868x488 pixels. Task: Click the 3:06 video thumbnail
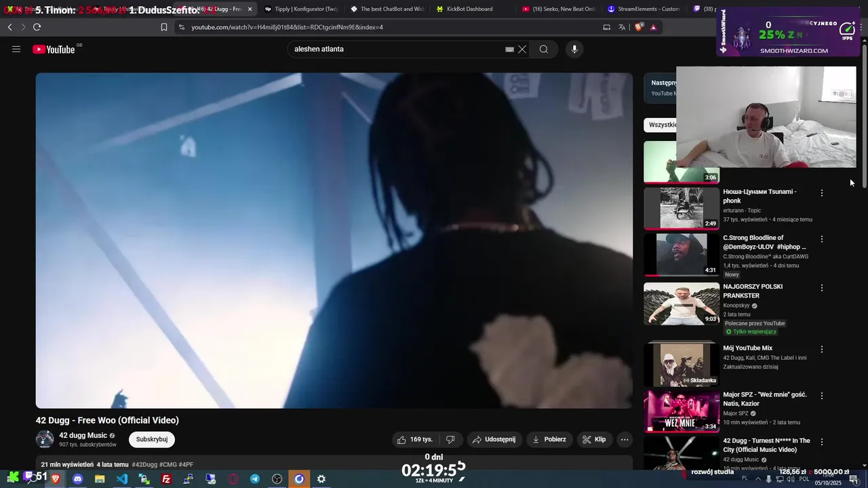tap(682, 162)
